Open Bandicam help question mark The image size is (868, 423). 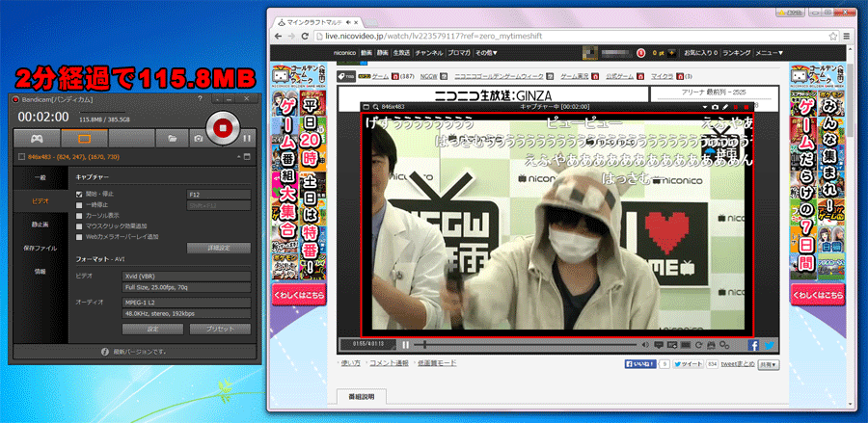[x=200, y=98]
